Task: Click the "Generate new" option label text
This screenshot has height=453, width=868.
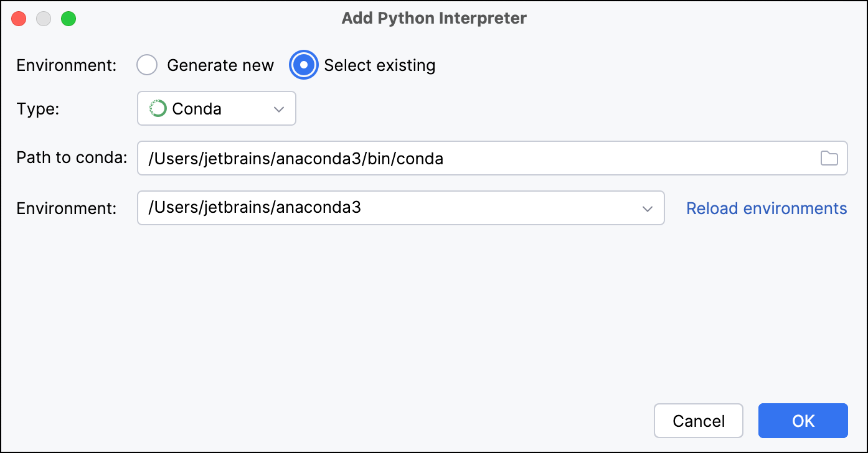Action: (x=220, y=65)
